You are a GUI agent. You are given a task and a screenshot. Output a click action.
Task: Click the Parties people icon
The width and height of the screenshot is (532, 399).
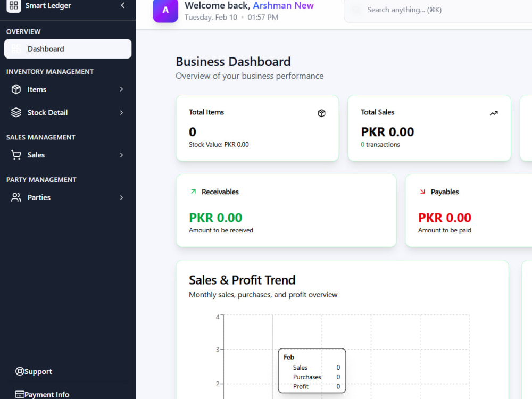[16, 197]
